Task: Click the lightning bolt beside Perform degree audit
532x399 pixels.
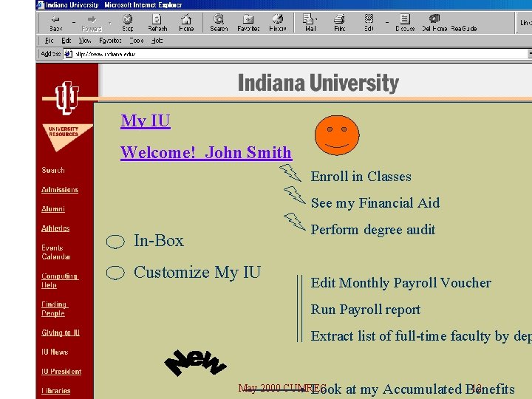Action: tap(295, 221)
